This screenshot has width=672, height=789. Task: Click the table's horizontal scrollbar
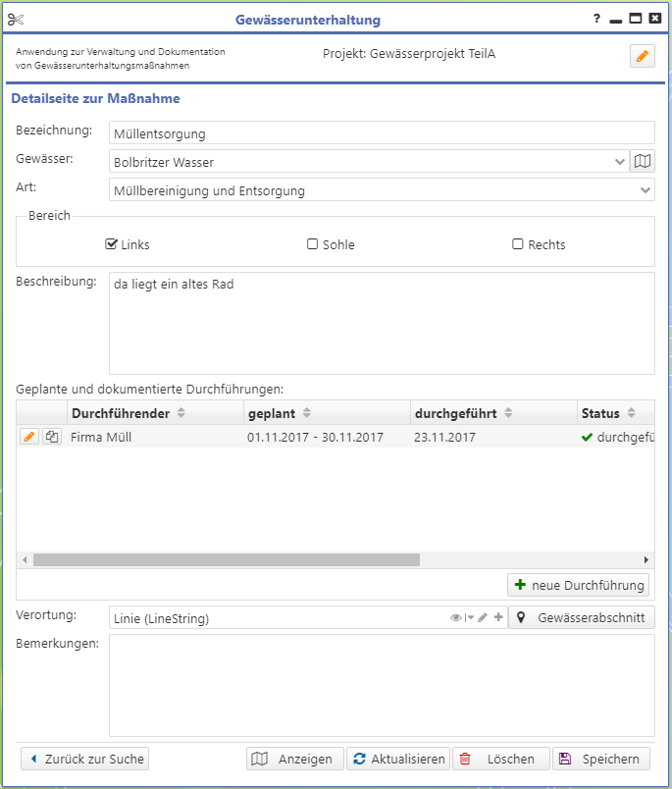[226, 559]
